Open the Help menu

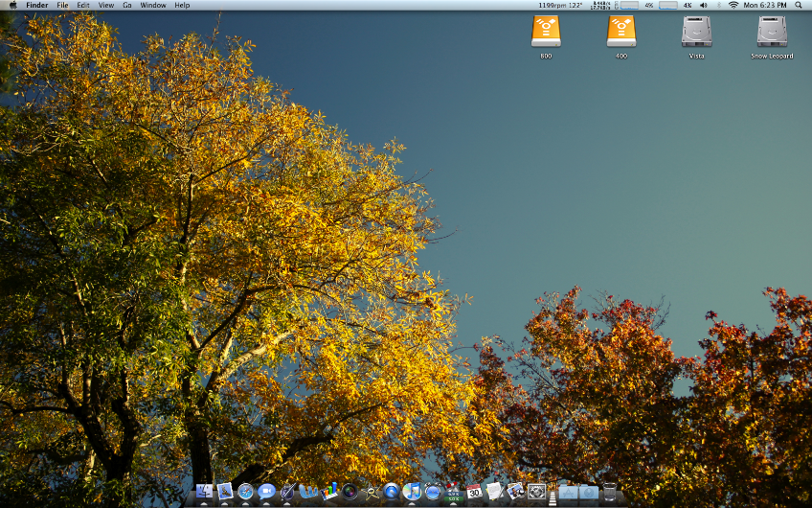click(182, 5)
